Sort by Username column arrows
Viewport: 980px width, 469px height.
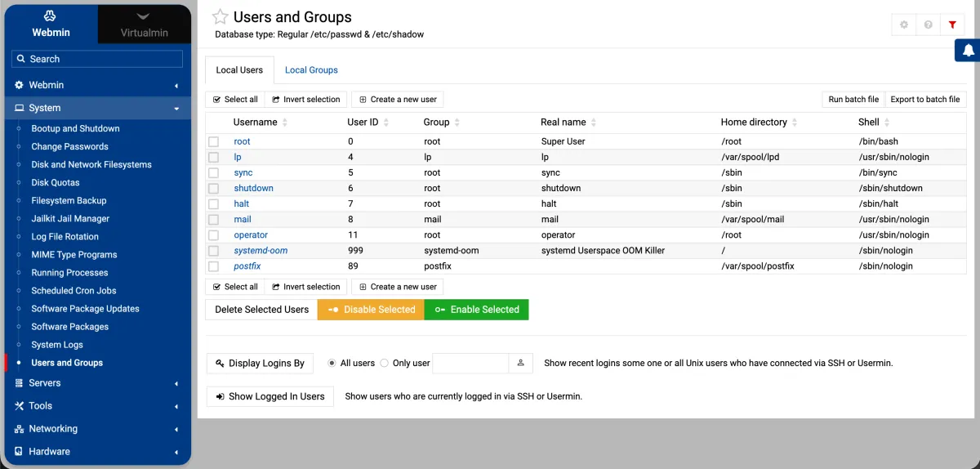(285, 123)
